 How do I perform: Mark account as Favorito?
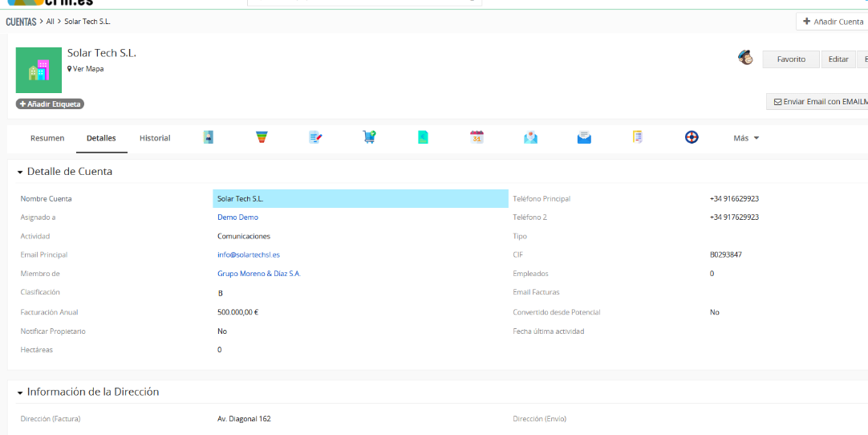[790, 59]
